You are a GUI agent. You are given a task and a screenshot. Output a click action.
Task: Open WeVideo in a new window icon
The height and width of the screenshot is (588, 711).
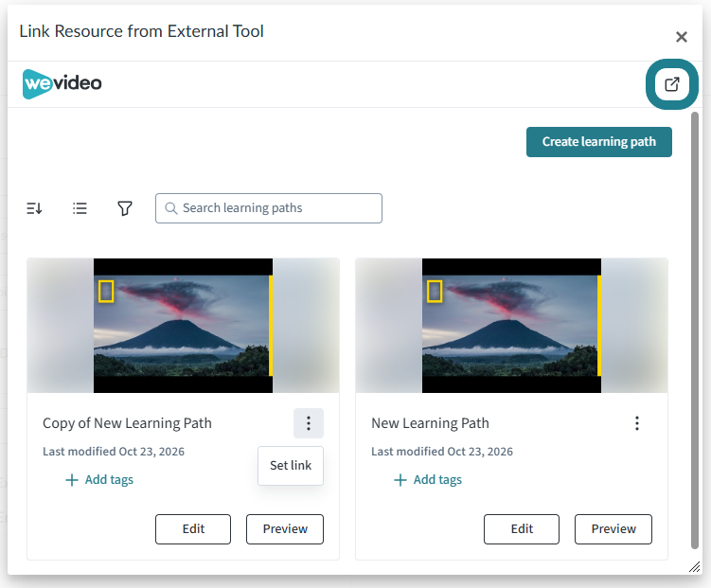coord(671,84)
